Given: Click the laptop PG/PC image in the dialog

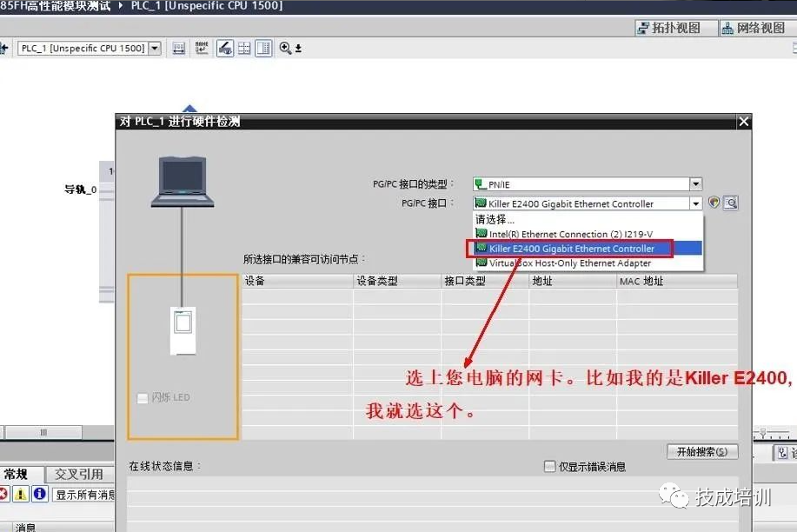Looking at the screenshot, I should tap(183, 182).
